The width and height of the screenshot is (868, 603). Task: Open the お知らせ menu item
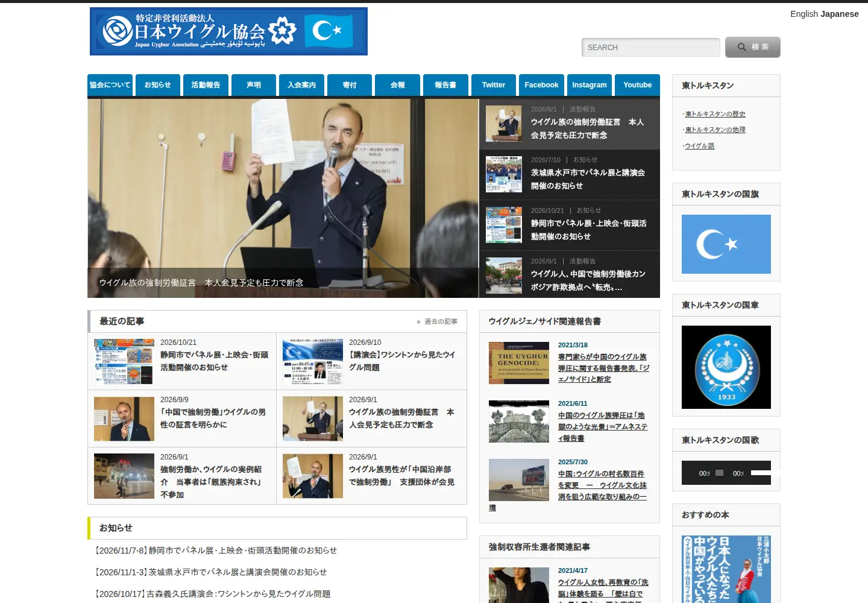tap(158, 85)
